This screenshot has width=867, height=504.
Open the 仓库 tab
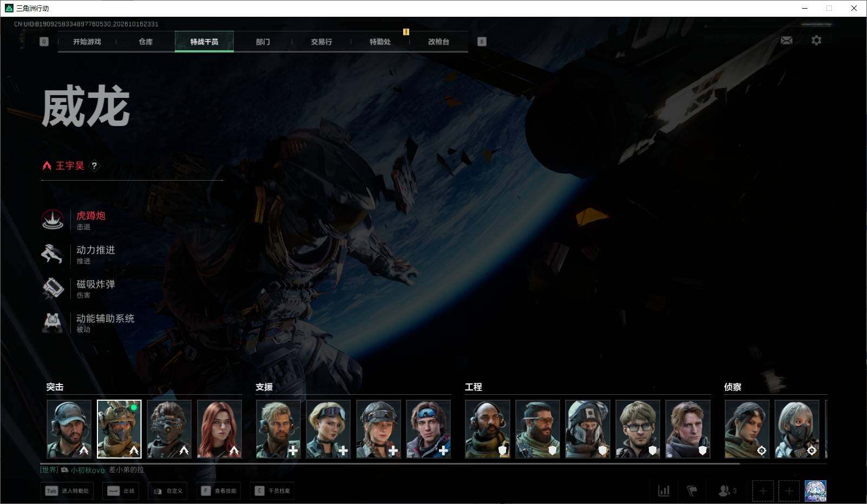point(146,42)
